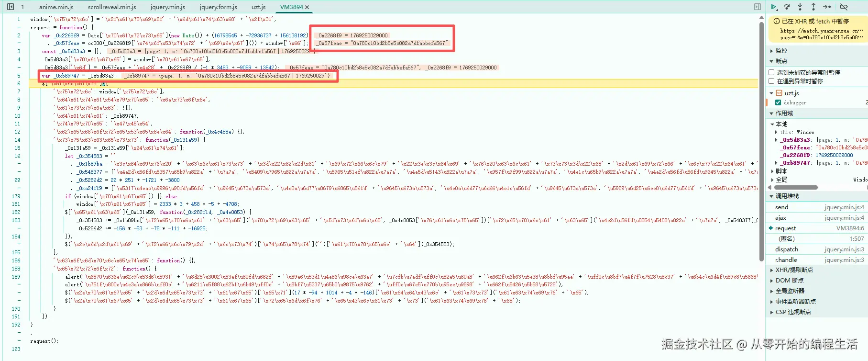Click the _0x2268f9 value 1769250029000 in scope
Screen dimensions: 868x361
835,155
